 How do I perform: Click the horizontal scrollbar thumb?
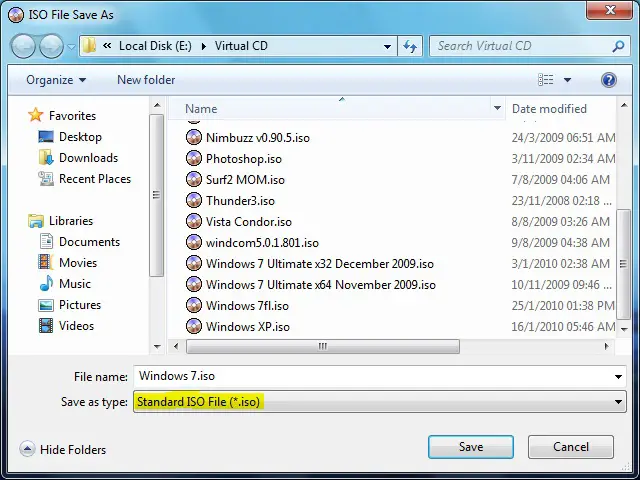tap(323, 347)
